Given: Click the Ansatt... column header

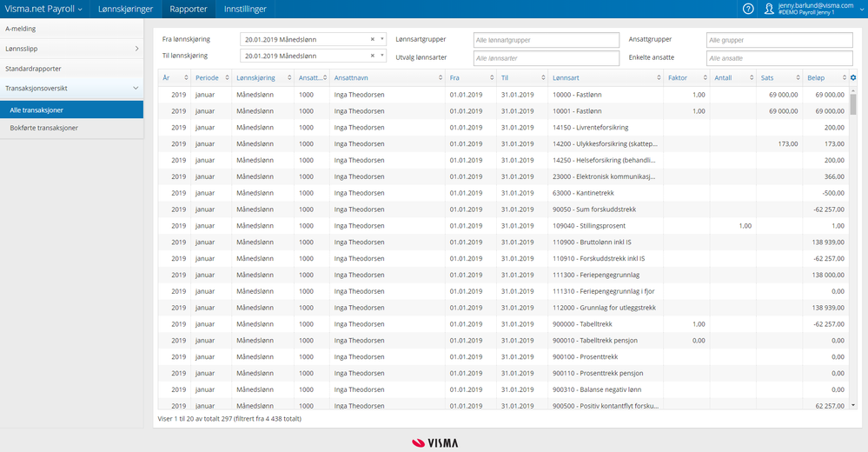Looking at the screenshot, I should coord(312,77).
